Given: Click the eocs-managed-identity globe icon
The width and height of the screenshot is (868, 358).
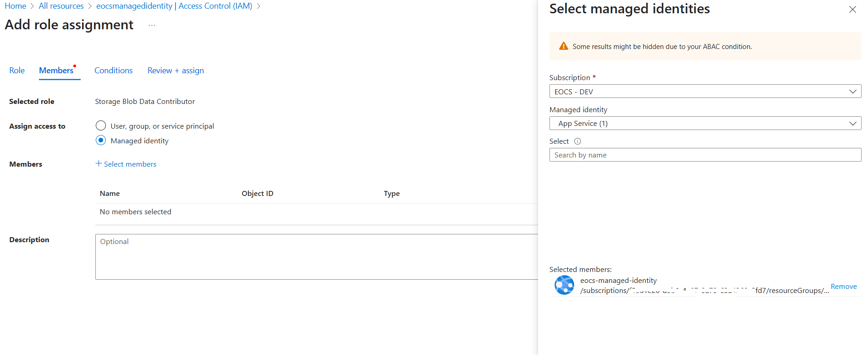Looking at the screenshot, I should (x=564, y=285).
